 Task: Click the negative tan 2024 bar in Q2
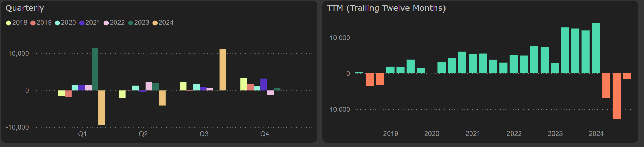[162, 98]
